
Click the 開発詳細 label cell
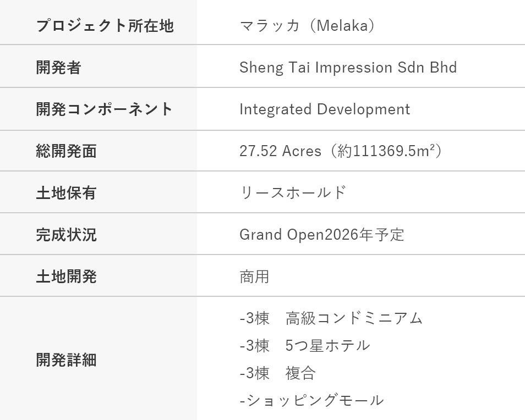click(66, 360)
